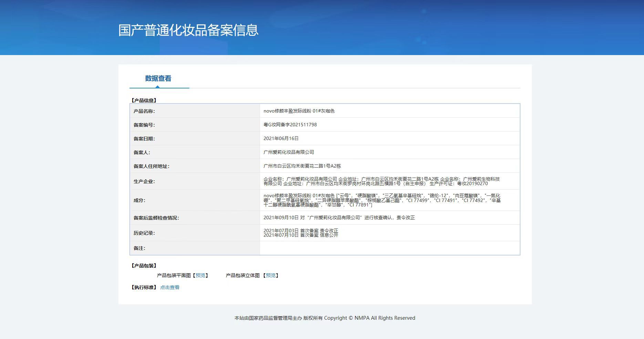Image resolution: width=644 pixels, height=339 pixels.
Task: Click the 产品名称 row label
Action: click(144, 111)
